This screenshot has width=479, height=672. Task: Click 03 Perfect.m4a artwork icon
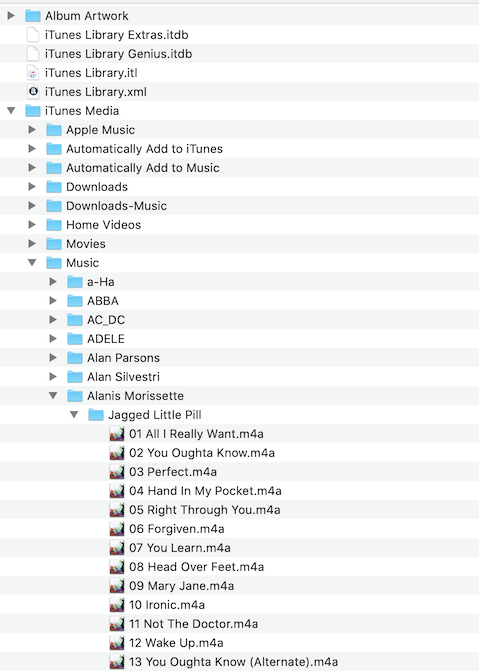click(117, 472)
